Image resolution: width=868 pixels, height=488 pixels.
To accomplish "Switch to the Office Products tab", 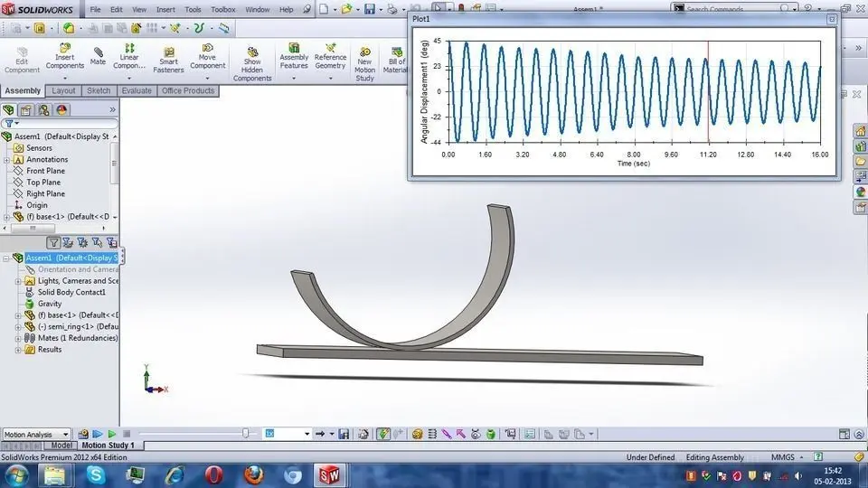I will [188, 90].
